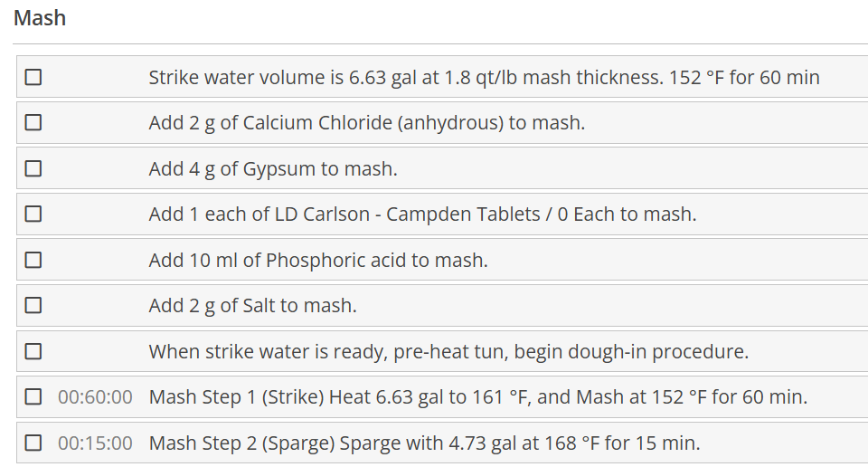Click the Mash section heading
The width and height of the screenshot is (868, 467).
coord(40,18)
